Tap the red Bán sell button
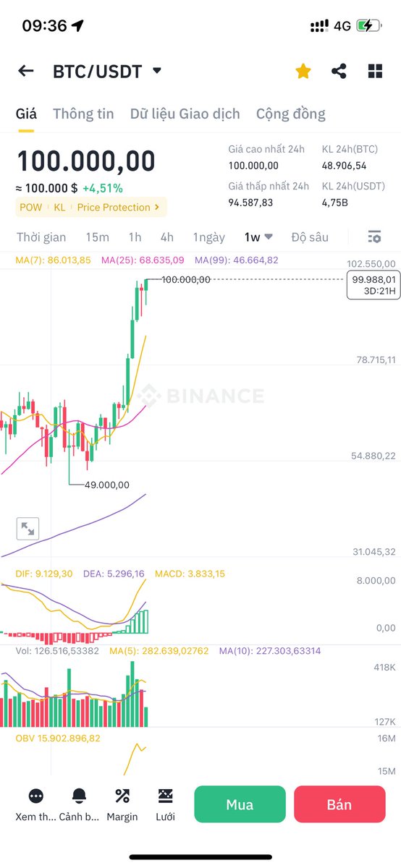 339,804
